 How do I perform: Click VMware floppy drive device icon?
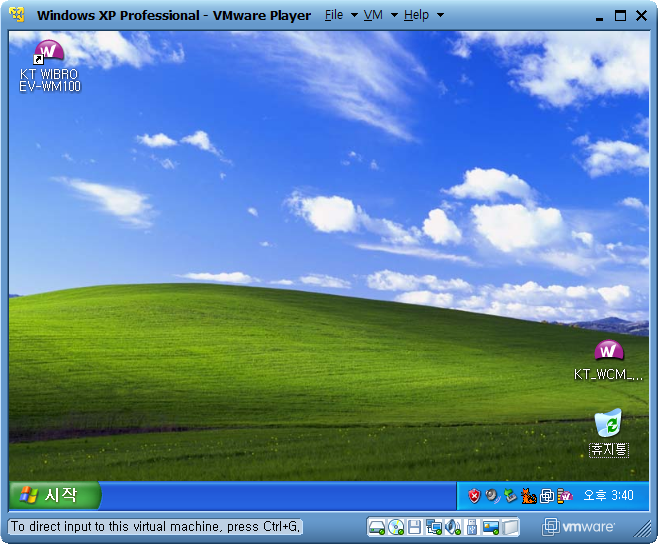tap(415, 527)
